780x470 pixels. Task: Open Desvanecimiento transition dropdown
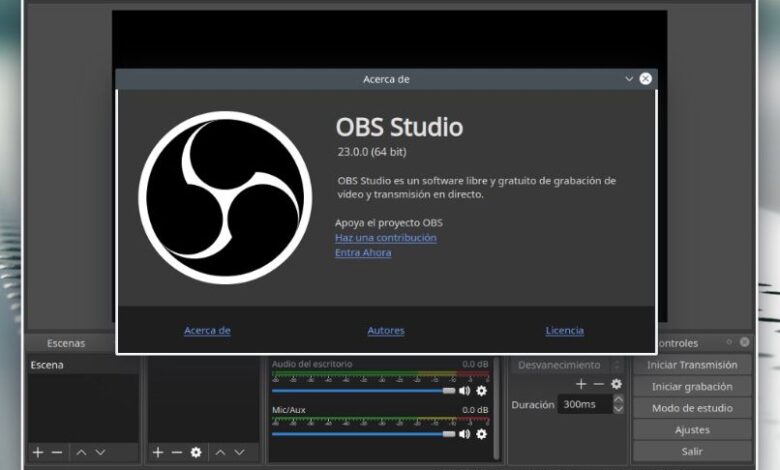567,365
